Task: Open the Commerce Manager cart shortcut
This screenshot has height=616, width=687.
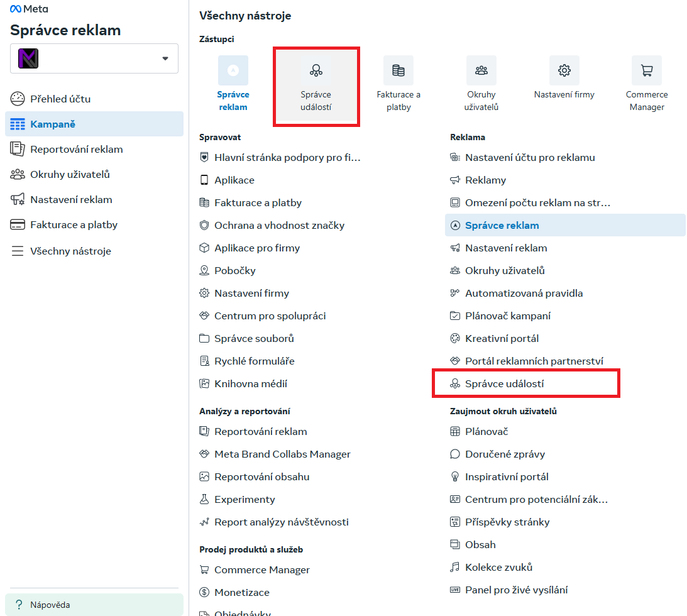Action: [647, 70]
